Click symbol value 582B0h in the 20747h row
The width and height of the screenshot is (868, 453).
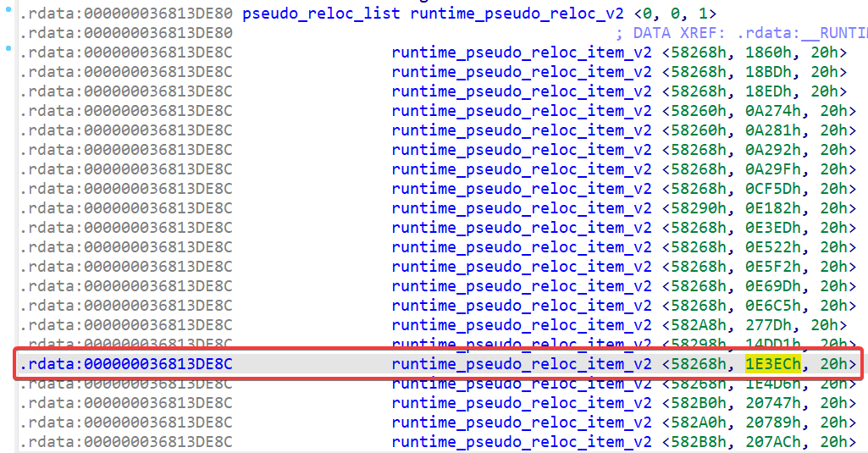click(698, 403)
